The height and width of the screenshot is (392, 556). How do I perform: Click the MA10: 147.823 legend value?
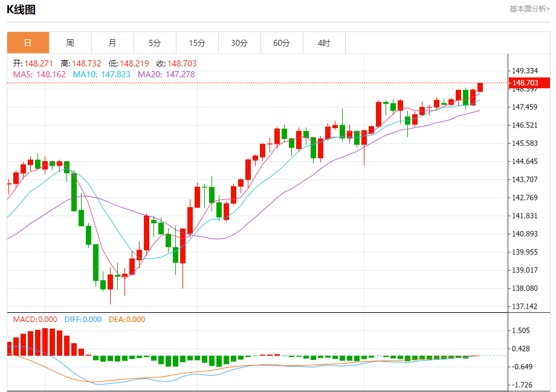(102, 74)
